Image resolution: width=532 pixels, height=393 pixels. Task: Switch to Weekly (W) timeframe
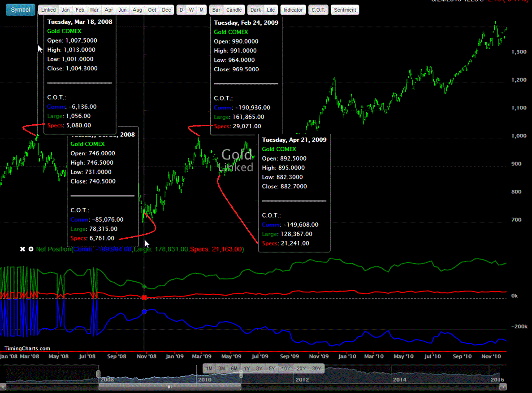coord(191,10)
